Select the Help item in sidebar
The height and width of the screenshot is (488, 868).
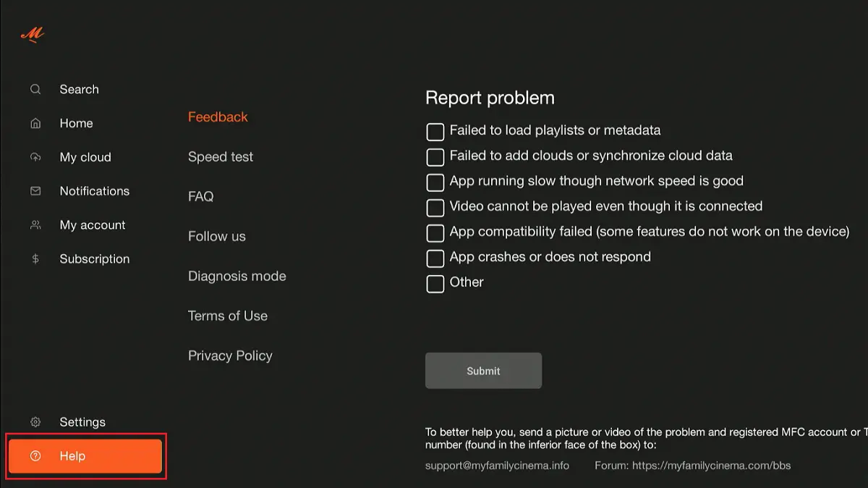coord(85,456)
